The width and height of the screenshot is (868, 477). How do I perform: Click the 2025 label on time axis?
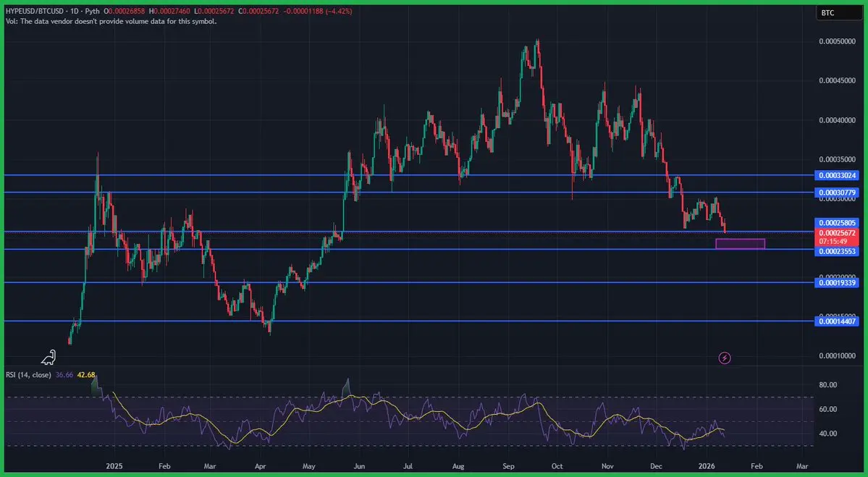pos(114,466)
